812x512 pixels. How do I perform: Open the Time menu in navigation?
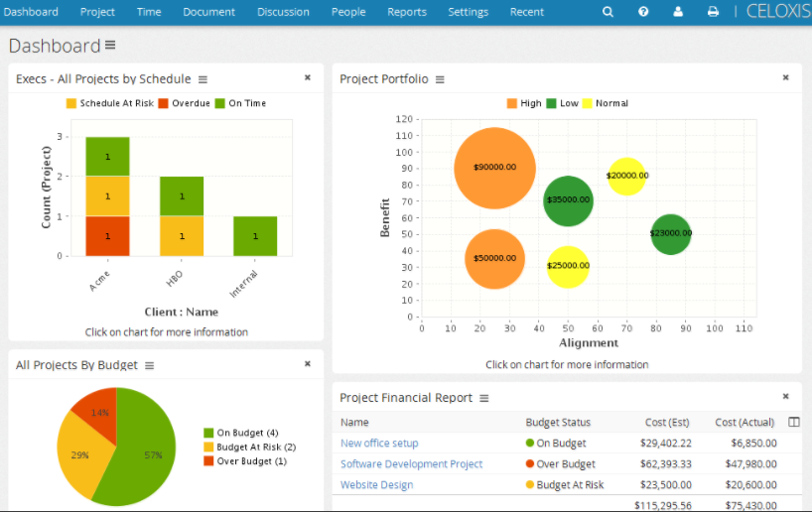tap(149, 12)
